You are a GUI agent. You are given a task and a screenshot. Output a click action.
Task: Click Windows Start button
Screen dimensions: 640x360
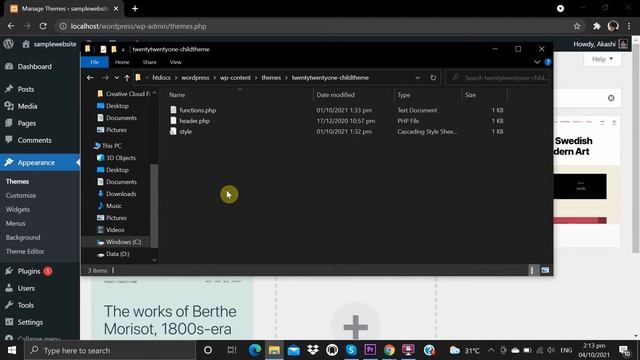point(12,350)
